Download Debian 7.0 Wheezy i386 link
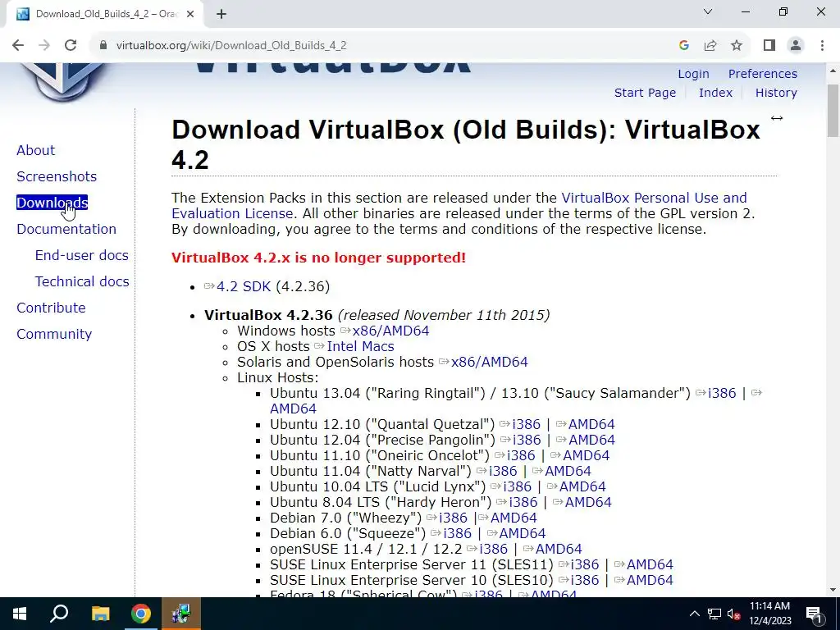Screen dimensions: 840x630 pos(453,517)
